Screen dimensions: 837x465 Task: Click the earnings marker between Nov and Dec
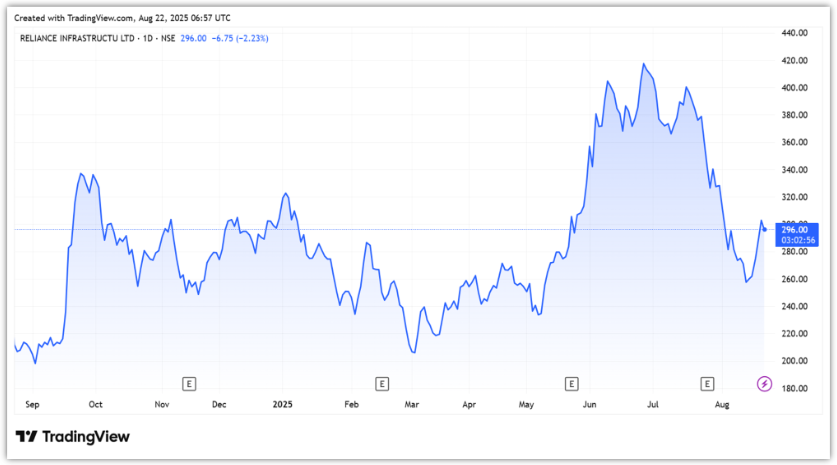pyautogui.click(x=188, y=383)
